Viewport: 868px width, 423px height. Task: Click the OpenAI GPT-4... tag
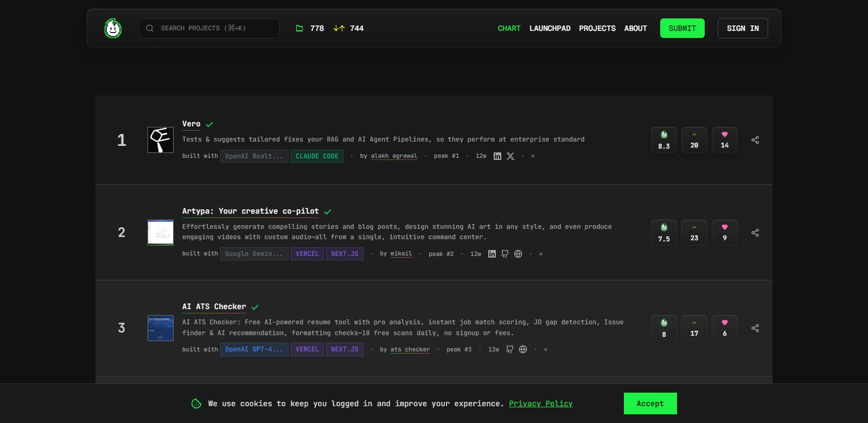pyautogui.click(x=254, y=350)
